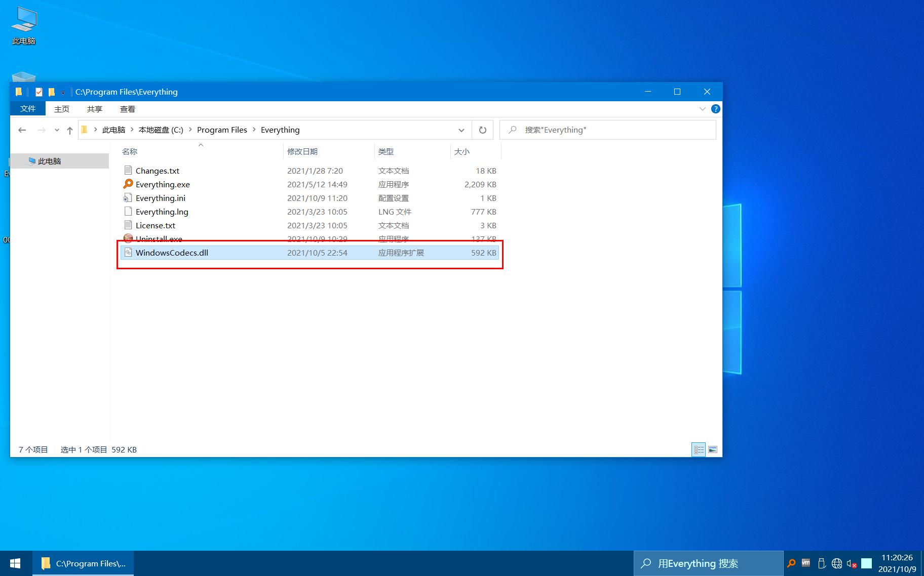Click the muted volume tray icon
Image resolution: width=924 pixels, height=576 pixels.
(852, 563)
